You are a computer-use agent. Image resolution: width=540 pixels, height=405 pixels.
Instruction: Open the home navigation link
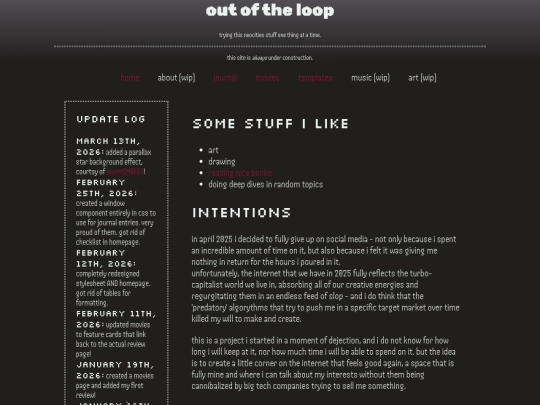click(x=130, y=78)
